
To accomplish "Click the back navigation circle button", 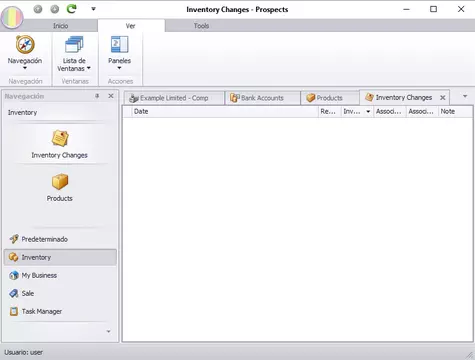I will click(x=38, y=9).
